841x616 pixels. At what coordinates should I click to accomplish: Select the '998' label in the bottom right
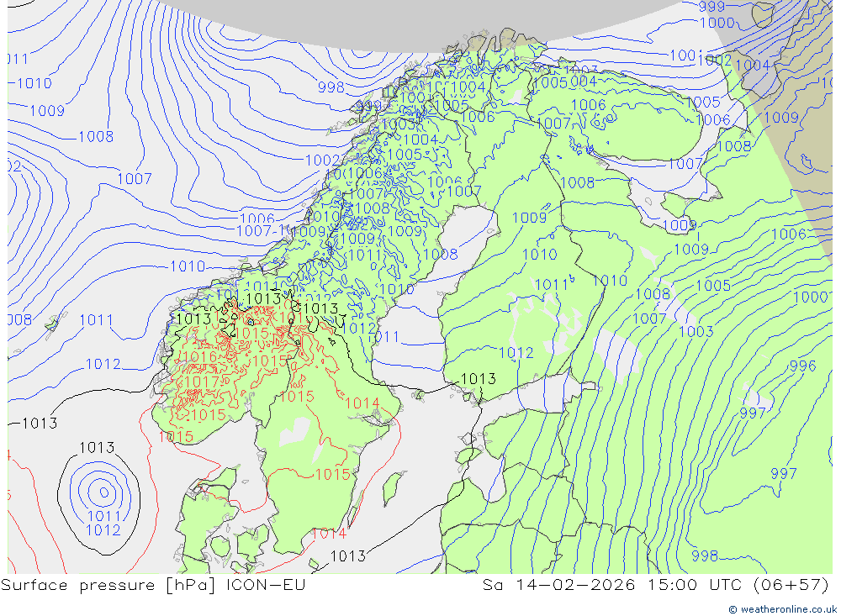coord(704,556)
